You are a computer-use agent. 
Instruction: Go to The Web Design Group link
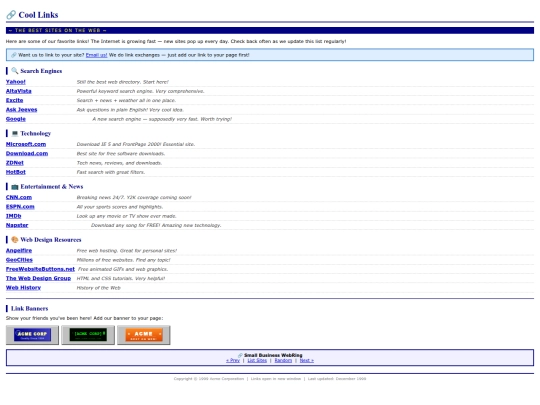(x=38, y=278)
